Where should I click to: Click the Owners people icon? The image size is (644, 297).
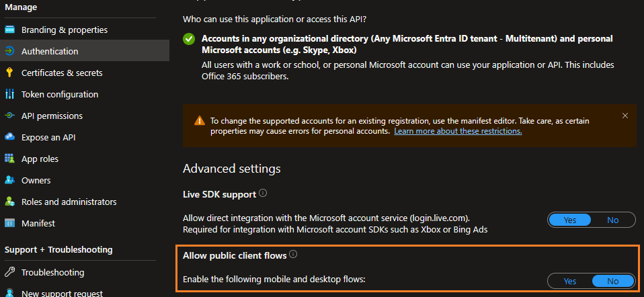click(9, 180)
